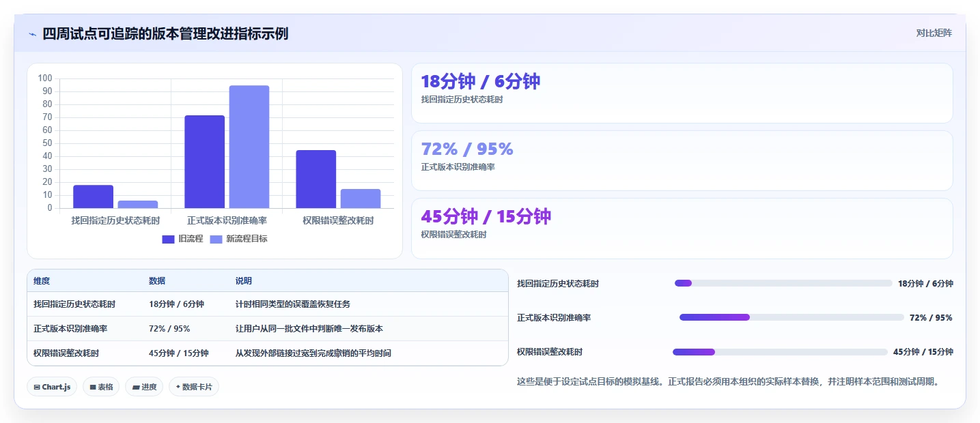980x423 pixels.
Task: Click the 45分钟 / 15分钟 data card value
Action: 486,217
